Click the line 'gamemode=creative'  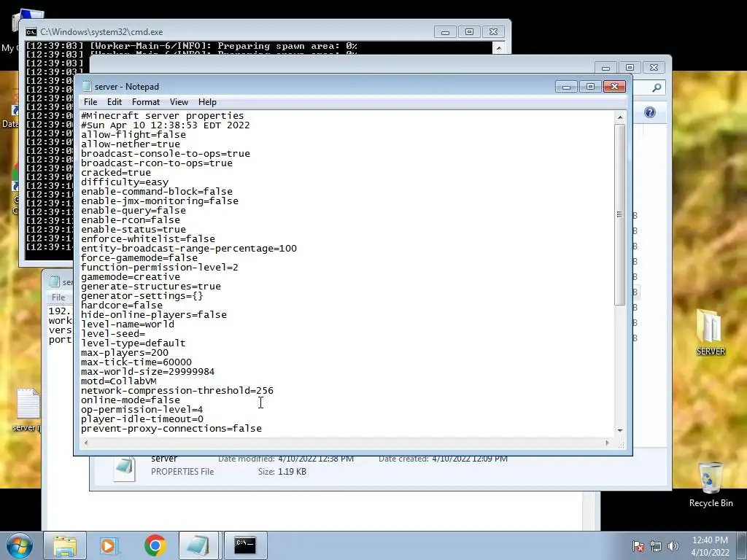(131, 276)
